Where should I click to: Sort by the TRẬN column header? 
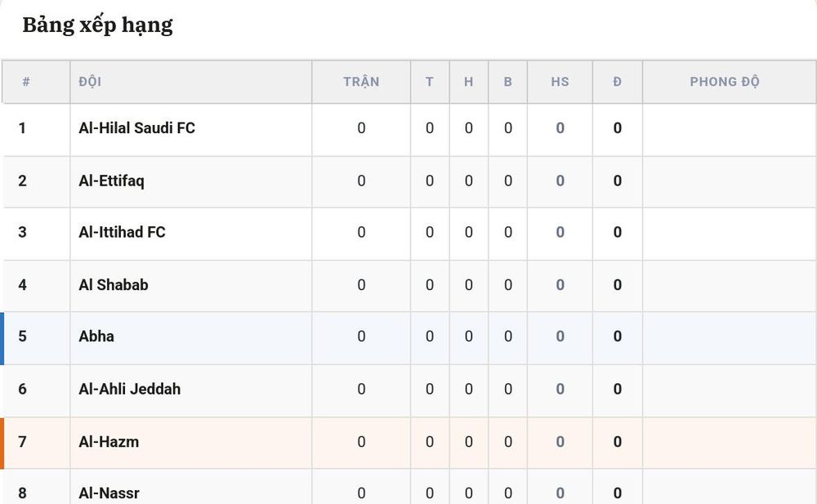coord(361,82)
